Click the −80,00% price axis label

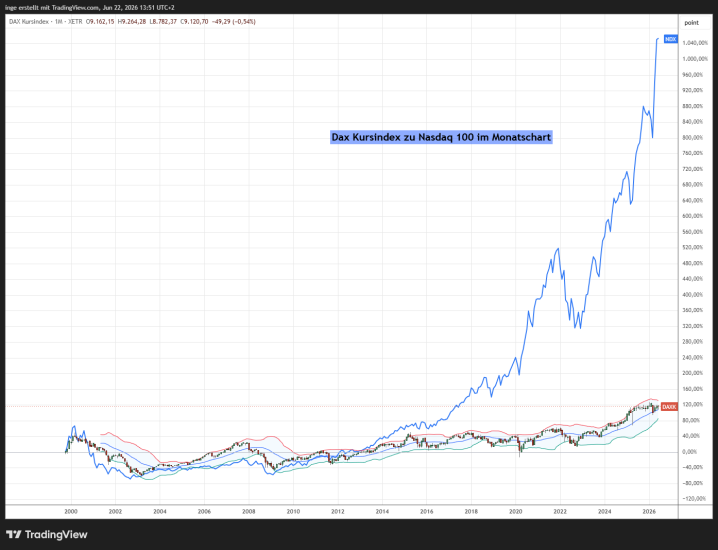pos(693,483)
